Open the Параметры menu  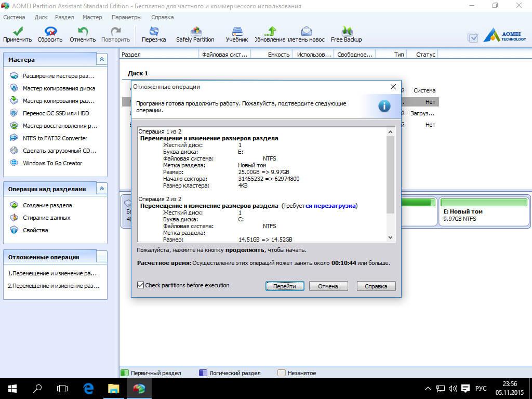[127, 17]
